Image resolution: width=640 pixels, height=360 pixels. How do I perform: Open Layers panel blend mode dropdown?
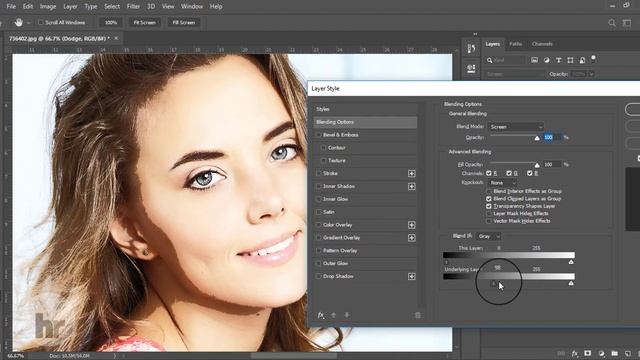[x=515, y=74]
